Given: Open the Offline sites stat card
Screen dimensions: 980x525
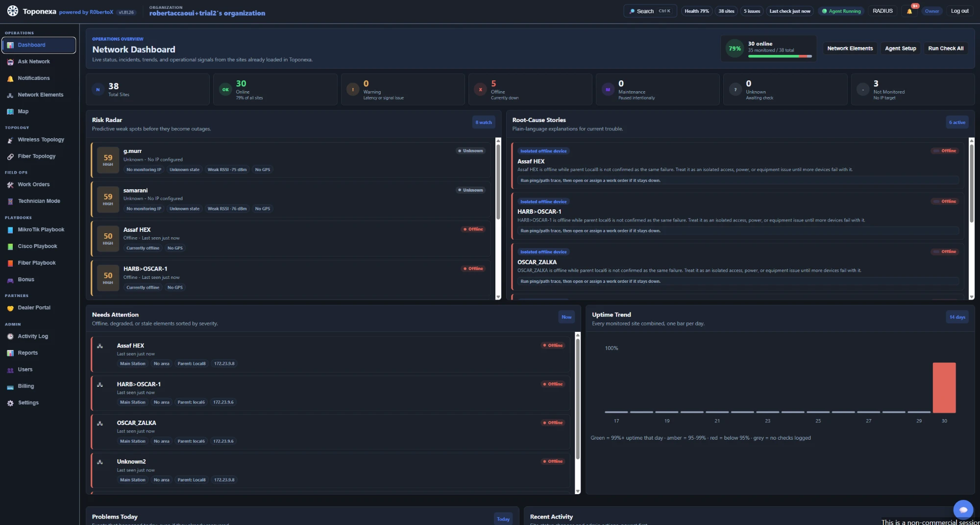Looking at the screenshot, I should pyautogui.click(x=530, y=90).
